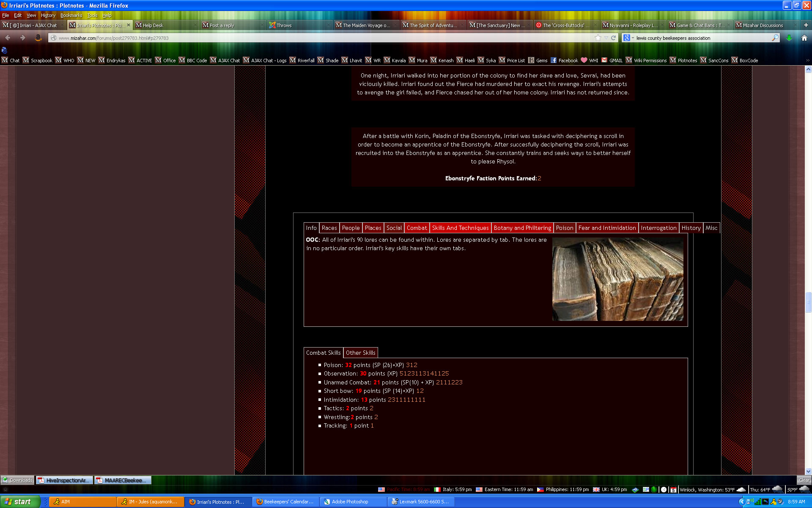Click Clear button in downloads bar
The width and height of the screenshot is (812, 508).
(x=804, y=480)
